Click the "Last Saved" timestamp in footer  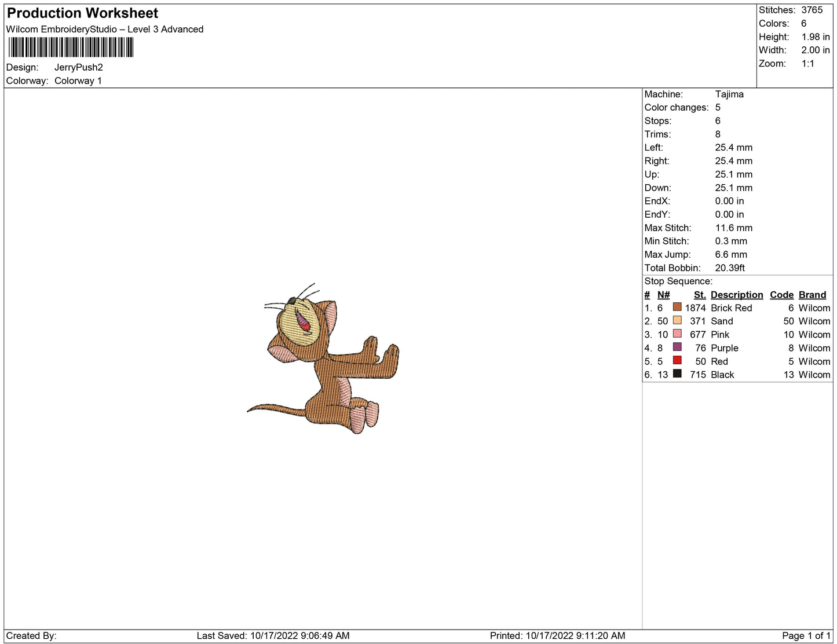[273, 635]
